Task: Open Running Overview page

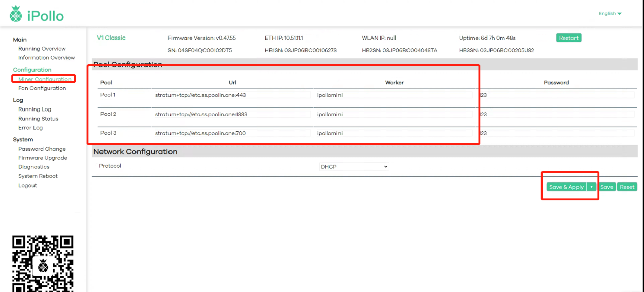Action: tap(42, 49)
